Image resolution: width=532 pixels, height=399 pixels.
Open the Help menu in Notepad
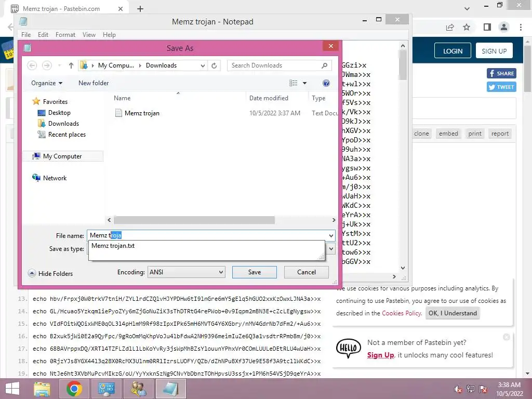click(x=109, y=35)
